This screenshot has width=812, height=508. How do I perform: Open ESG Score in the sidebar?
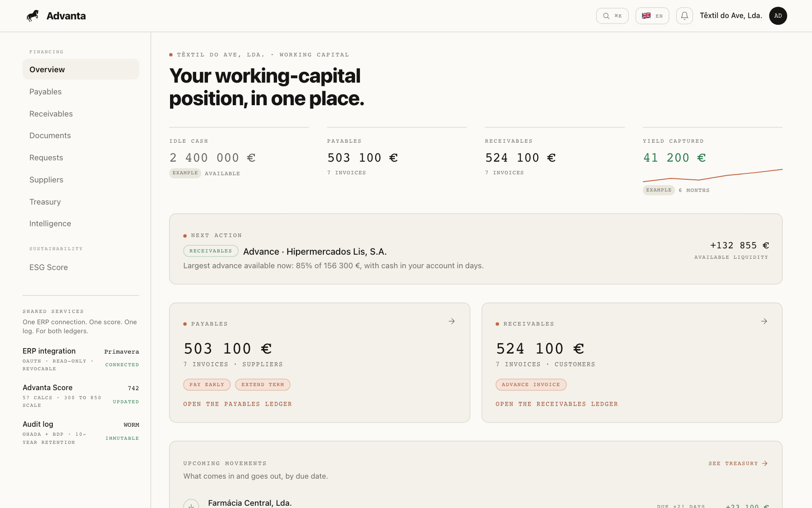coord(81,267)
